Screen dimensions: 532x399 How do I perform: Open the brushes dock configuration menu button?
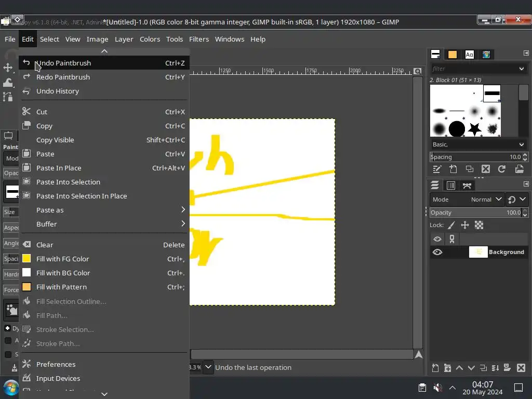tap(526, 53)
